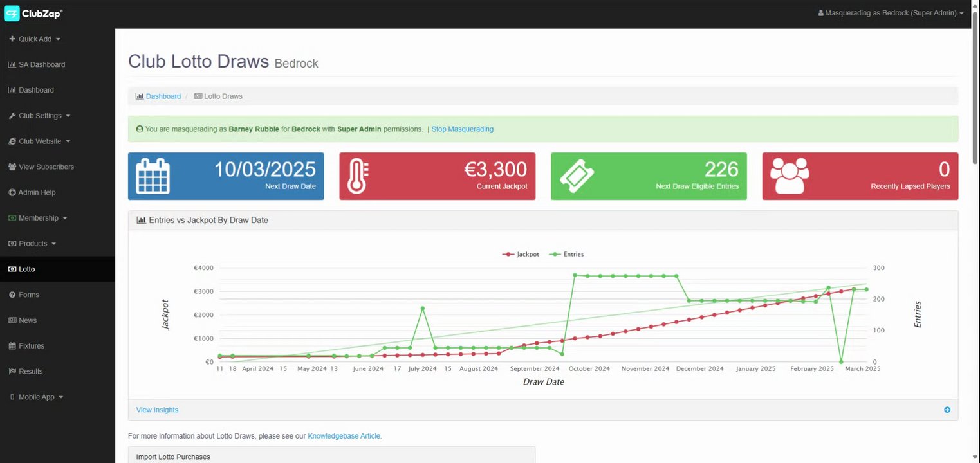This screenshot has width=980, height=463.
Task: Click the group icon on Lapsed Players card
Action: point(790,176)
